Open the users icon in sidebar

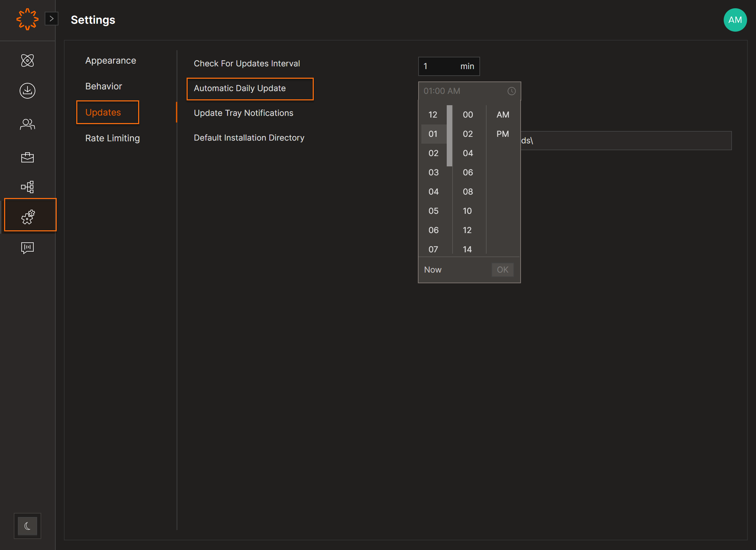click(x=27, y=124)
